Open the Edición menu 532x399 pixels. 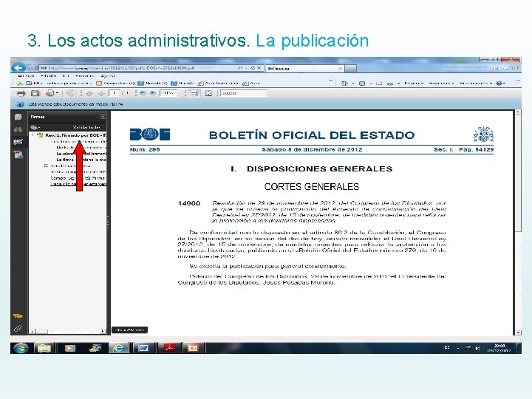coord(49,75)
